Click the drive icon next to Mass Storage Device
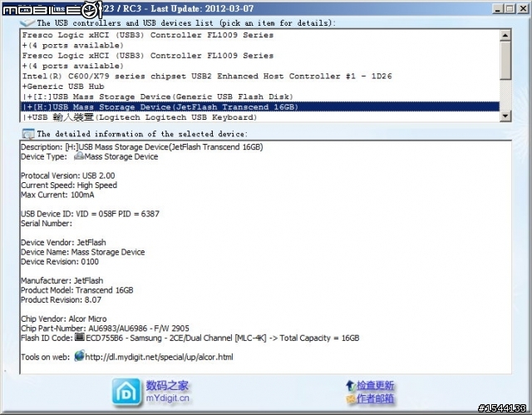Viewport: 532px width, 415px height. 79,156
